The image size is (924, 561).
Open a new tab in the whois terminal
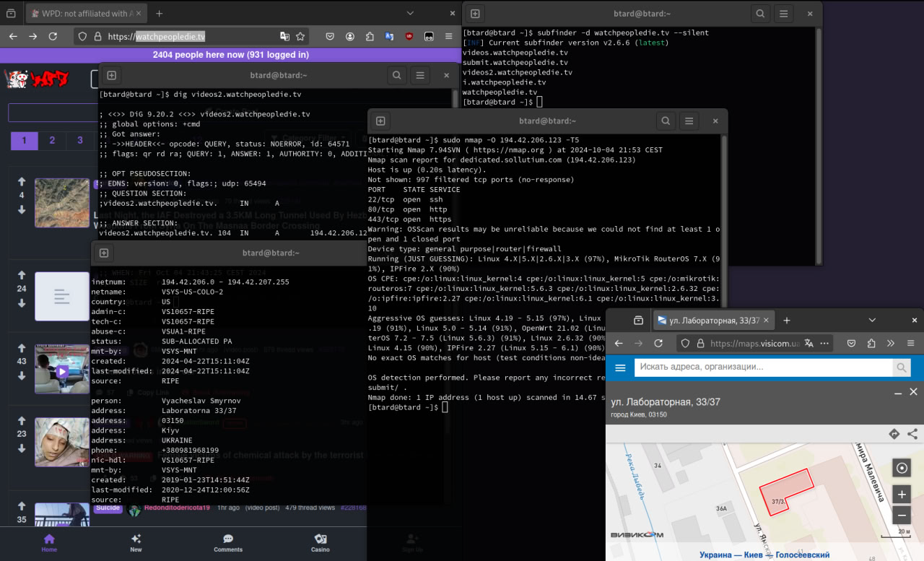(103, 253)
